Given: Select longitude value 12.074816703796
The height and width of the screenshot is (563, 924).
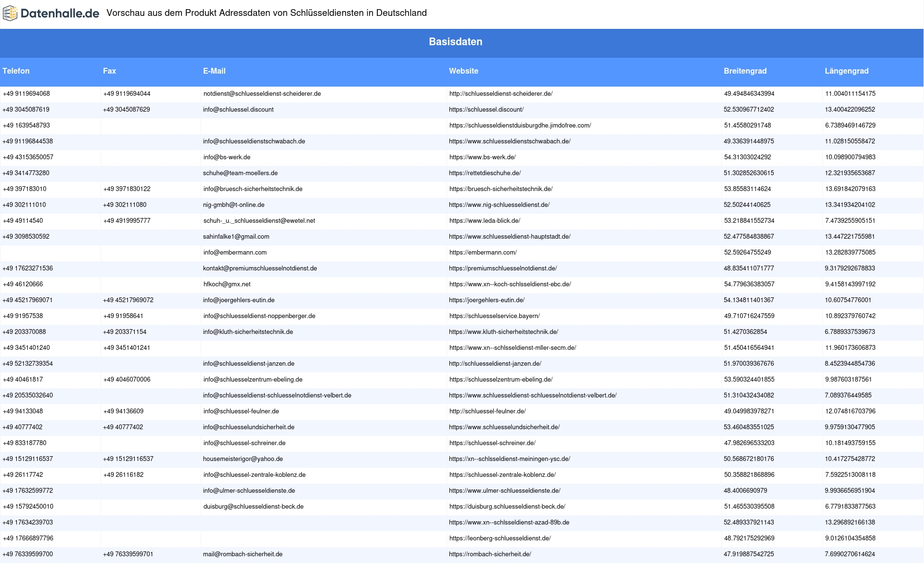Looking at the screenshot, I should [x=850, y=411].
